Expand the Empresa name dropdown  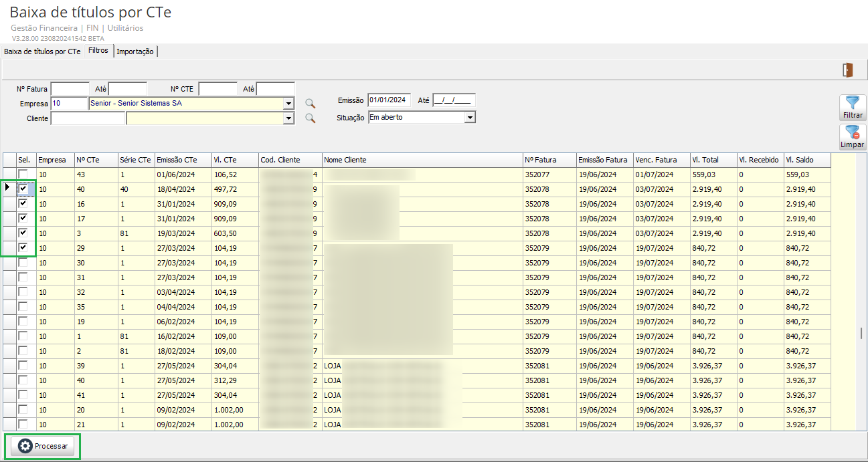pos(289,104)
